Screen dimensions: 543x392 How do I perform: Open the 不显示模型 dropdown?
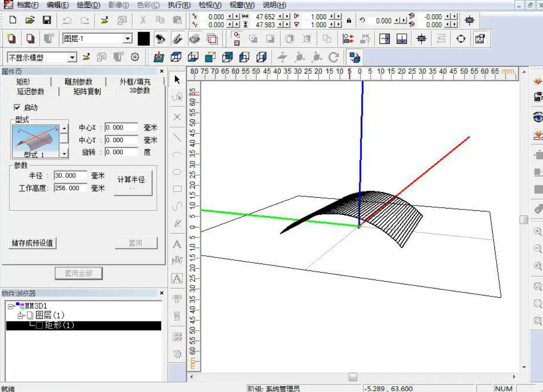point(72,57)
